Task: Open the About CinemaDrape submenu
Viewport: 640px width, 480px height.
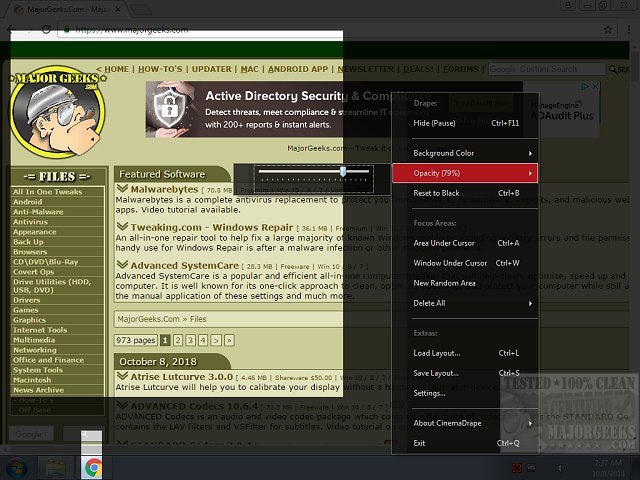Action: click(x=465, y=423)
